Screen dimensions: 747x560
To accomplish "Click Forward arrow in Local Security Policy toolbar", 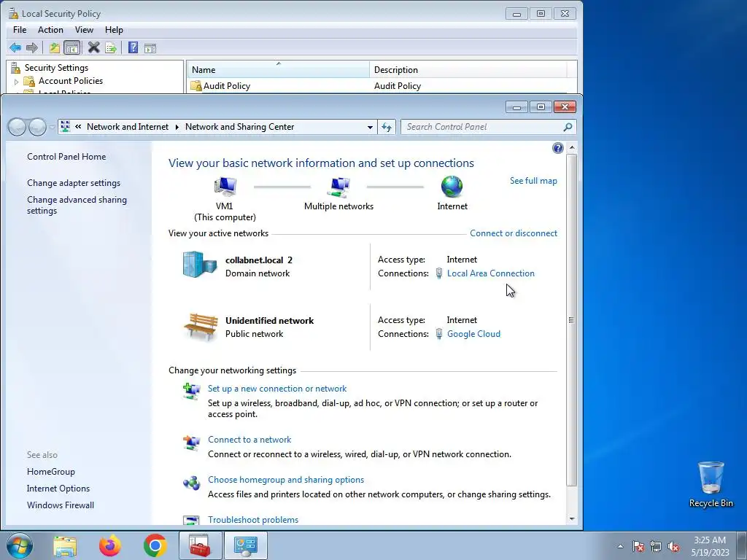I will (x=32, y=47).
